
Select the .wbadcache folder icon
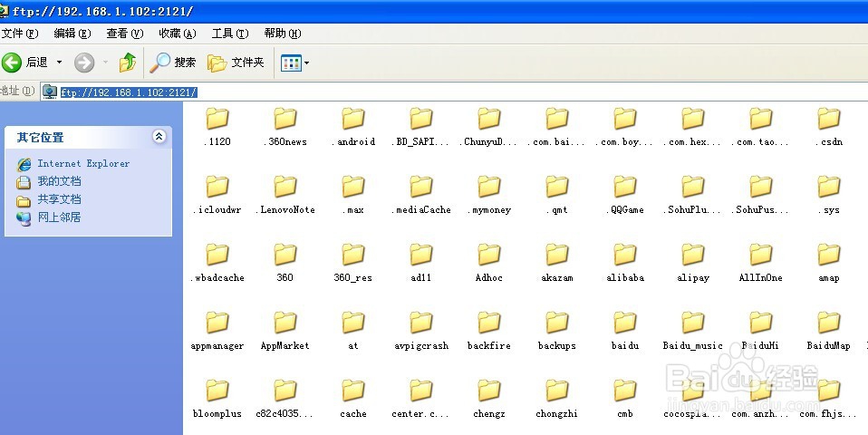point(217,255)
